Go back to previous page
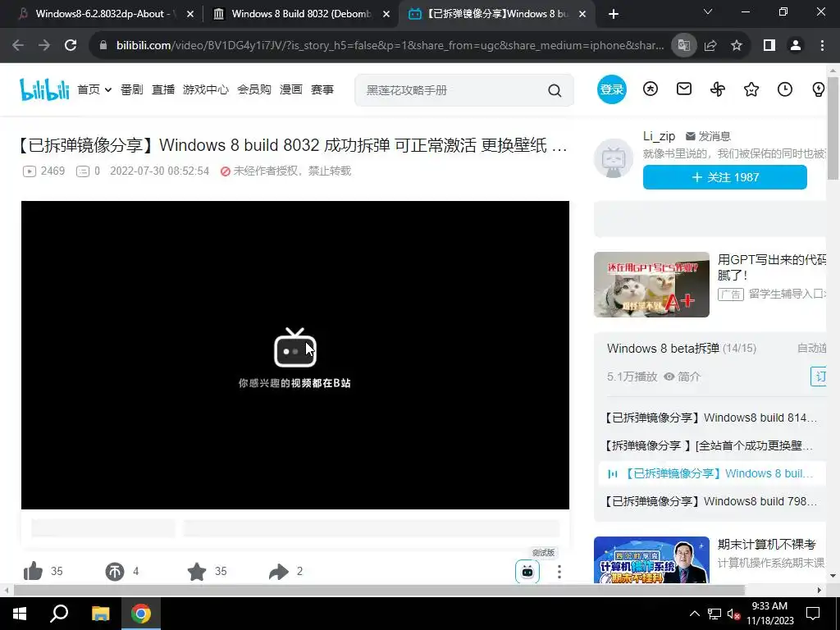This screenshot has height=630, width=840. pos(18,46)
